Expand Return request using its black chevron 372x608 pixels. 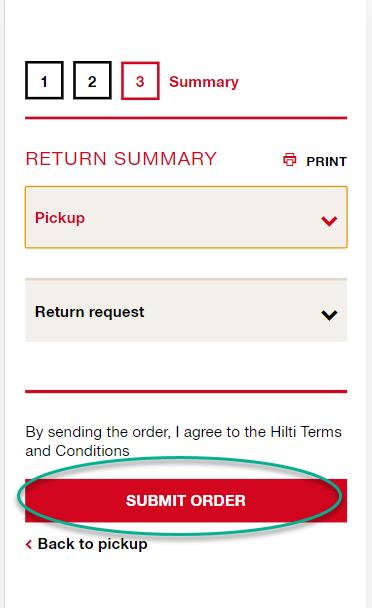point(329,314)
